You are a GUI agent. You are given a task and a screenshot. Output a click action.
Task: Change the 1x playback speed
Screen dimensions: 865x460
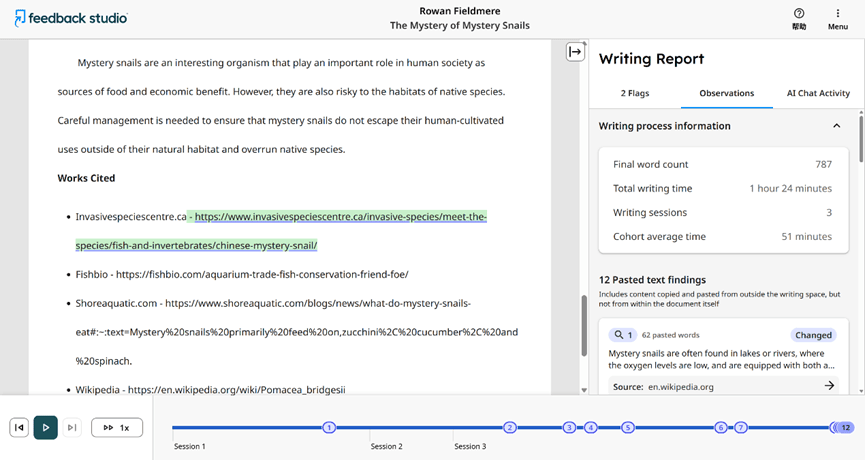click(116, 427)
